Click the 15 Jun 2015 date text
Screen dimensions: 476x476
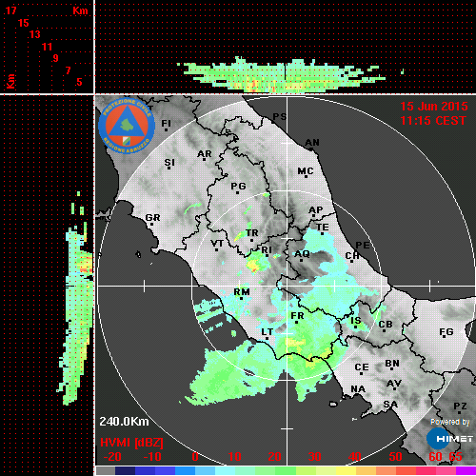click(x=434, y=107)
